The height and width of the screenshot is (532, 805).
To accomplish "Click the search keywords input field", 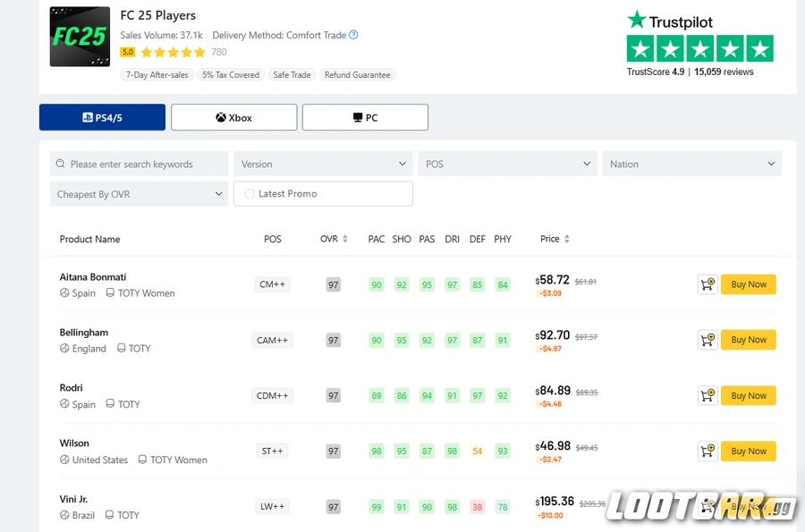I will point(140,164).
